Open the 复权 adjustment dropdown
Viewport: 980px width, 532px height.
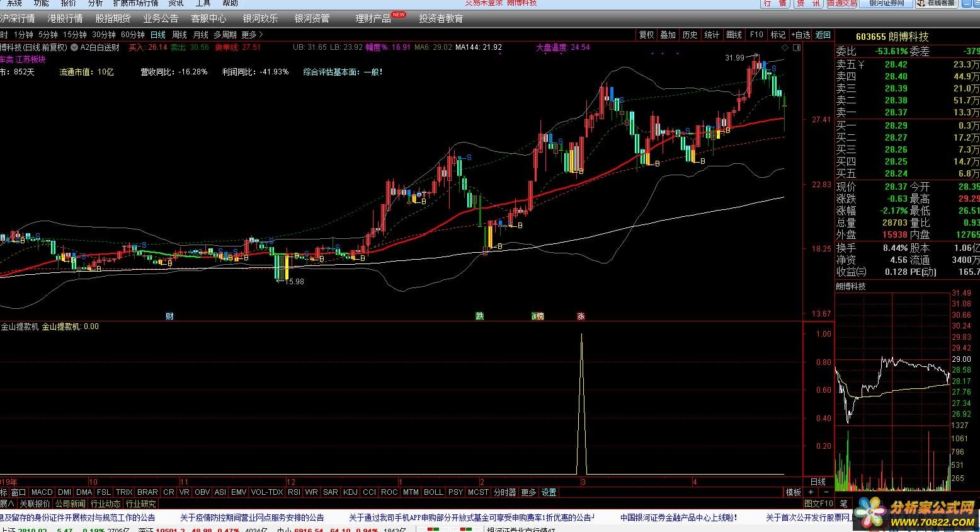647,35
